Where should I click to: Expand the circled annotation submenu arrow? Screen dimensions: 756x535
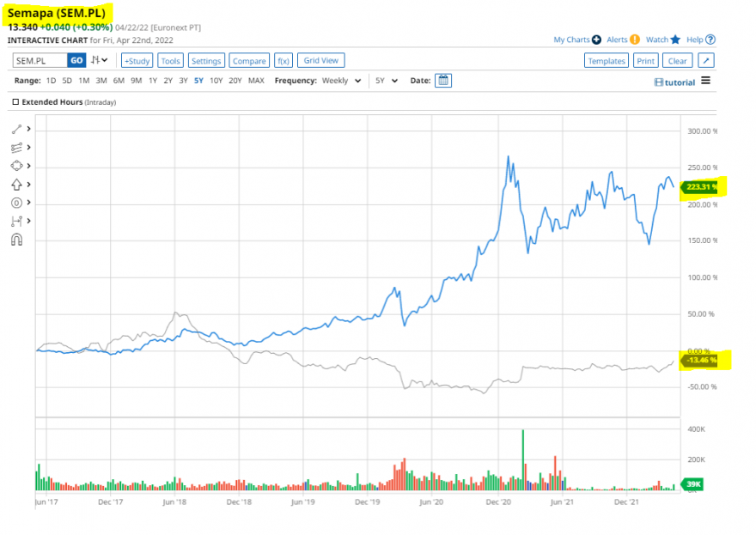pyautogui.click(x=29, y=203)
